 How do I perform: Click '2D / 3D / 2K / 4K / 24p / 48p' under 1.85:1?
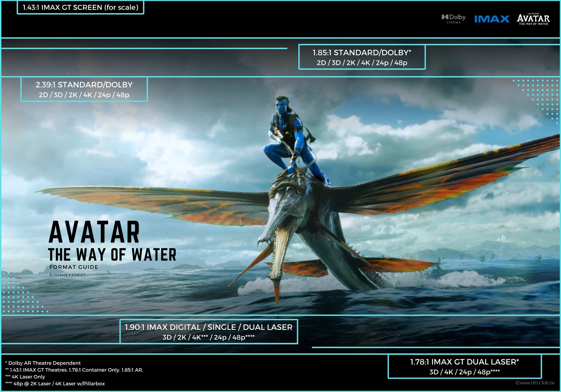tap(362, 63)
